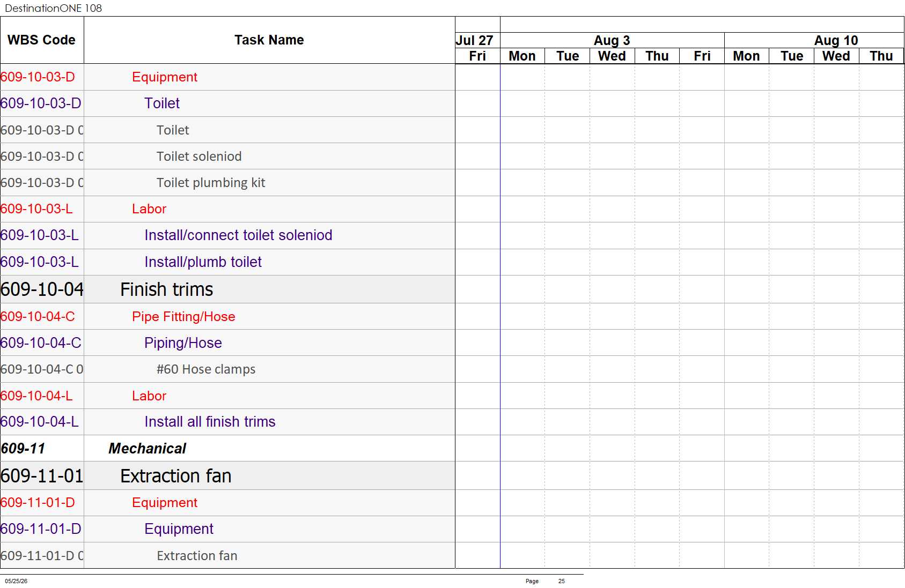Viewport: 905px width, 588px height.
Task: Select the Pipe Fitting/Hose row
Action: (x=227, y=316)
